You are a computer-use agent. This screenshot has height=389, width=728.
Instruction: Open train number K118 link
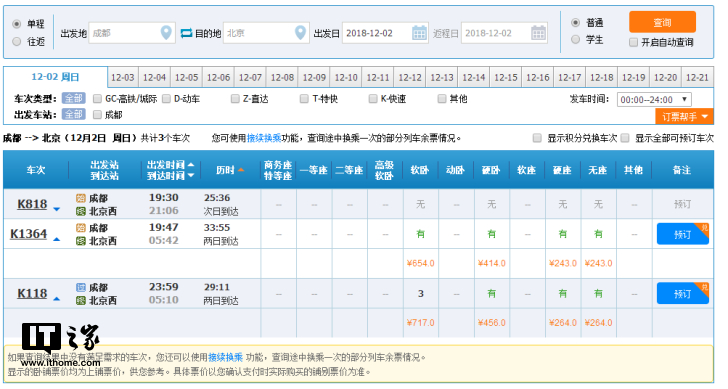pyautogui.click(x=32, y=293)
